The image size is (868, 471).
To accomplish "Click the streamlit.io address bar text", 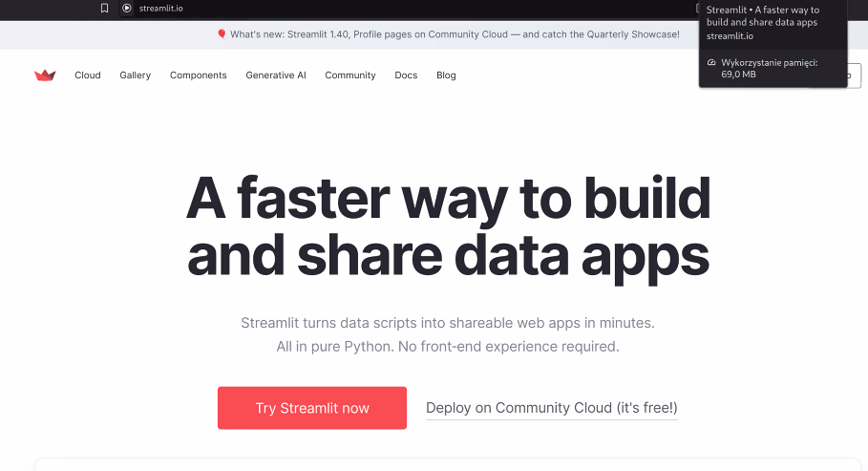I will point(161,9).
